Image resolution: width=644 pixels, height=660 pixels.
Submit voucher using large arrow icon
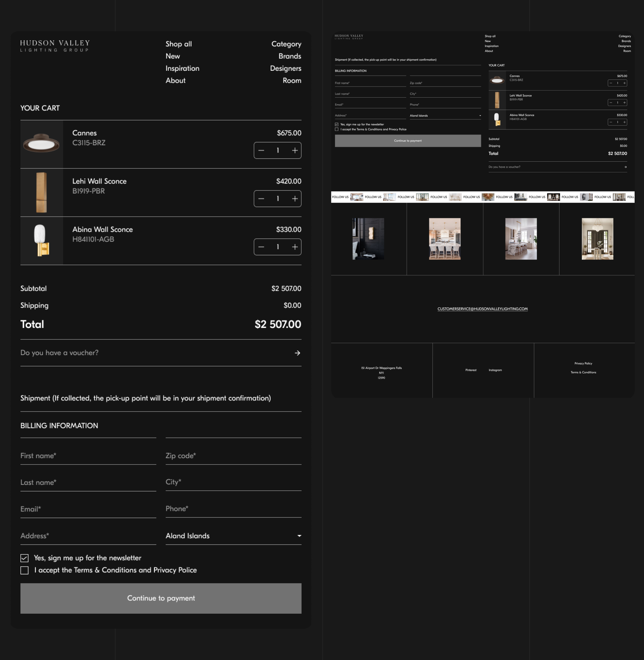tap(297, 353)
